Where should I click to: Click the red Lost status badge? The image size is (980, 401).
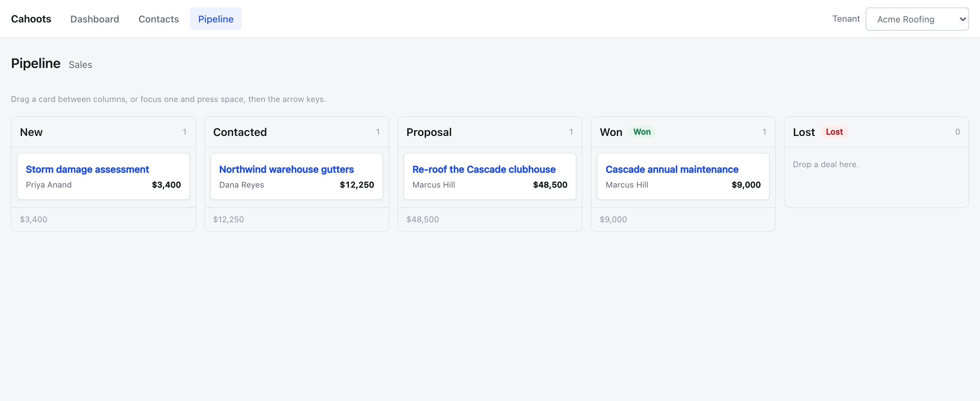click(834, 132)
